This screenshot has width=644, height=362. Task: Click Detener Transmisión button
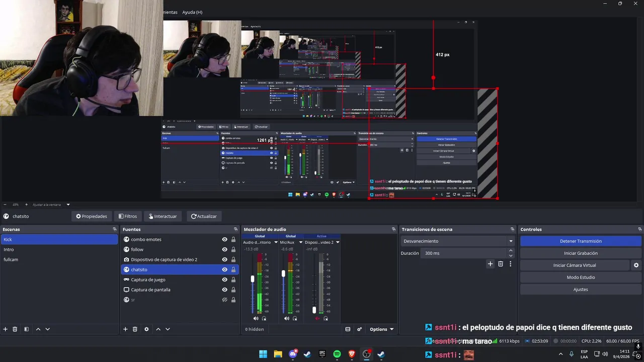(x=581, y=241)
